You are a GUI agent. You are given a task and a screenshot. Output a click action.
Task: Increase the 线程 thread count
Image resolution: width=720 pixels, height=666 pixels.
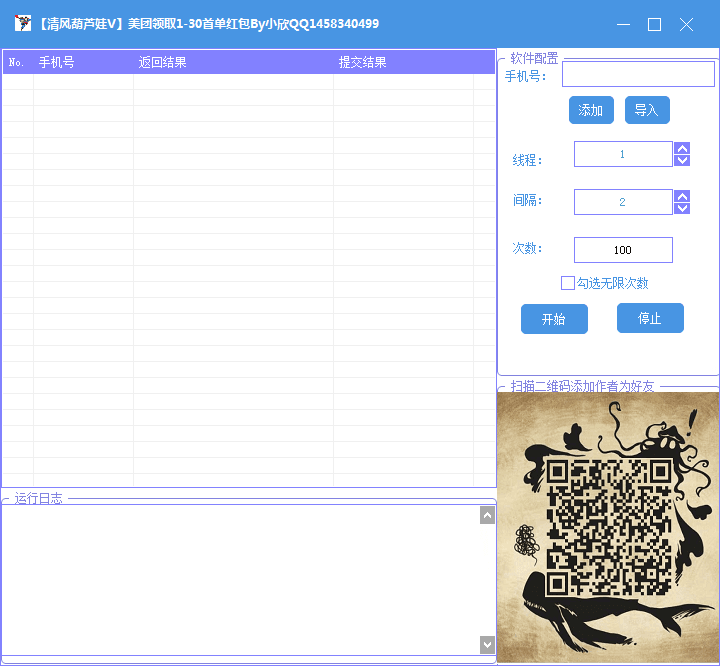coord(682,148)
